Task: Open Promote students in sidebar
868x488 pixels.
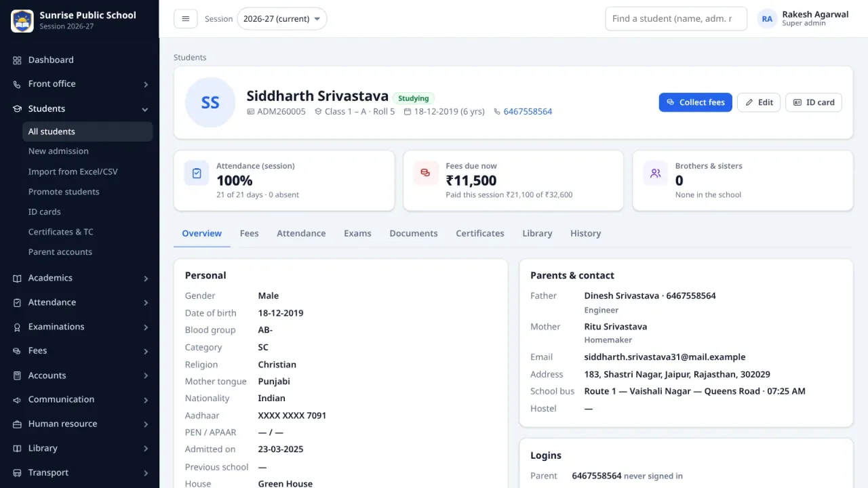Action: (87, 192)
